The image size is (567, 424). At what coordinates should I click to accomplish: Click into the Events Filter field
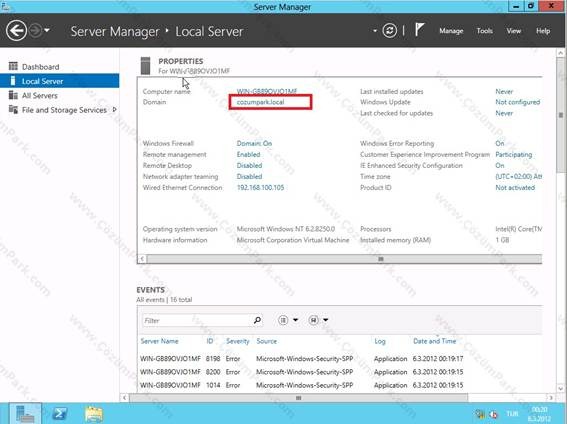[197, 320]
